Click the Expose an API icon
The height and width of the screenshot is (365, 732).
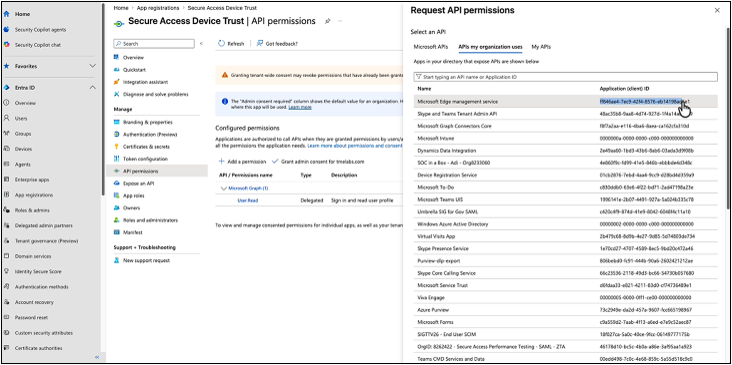(x=117, y=183)
